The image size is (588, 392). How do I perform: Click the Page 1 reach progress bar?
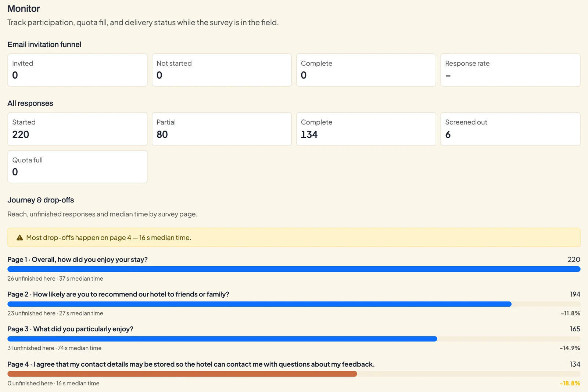294,269
